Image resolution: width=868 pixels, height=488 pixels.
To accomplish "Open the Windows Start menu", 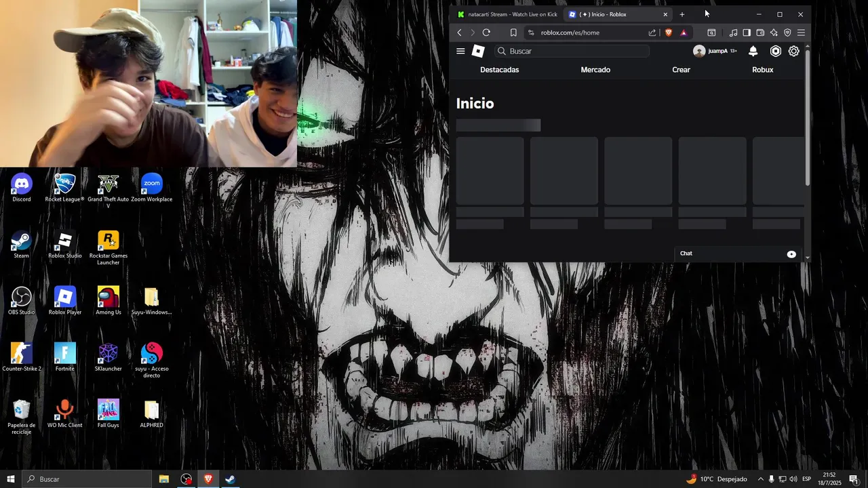I will (11, 479).
